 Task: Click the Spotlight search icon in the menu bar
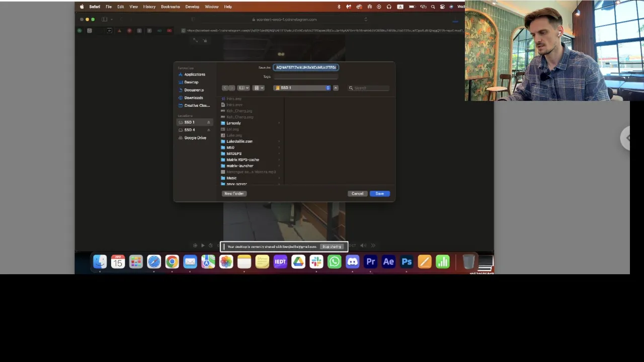point(433,7)
